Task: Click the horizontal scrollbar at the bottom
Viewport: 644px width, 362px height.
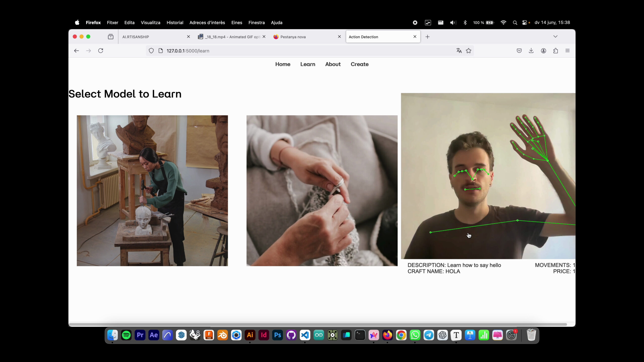Action: pos(317,324)
